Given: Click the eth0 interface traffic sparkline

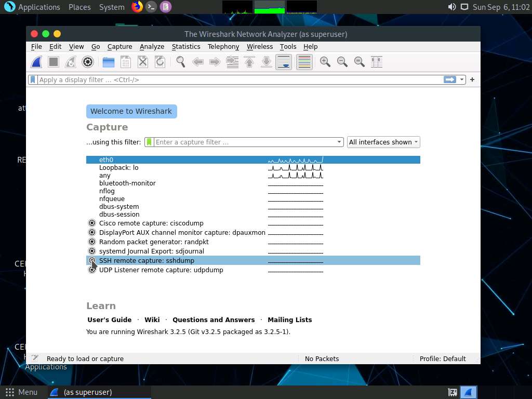Looking at the screenshot, I should [295, 159].
